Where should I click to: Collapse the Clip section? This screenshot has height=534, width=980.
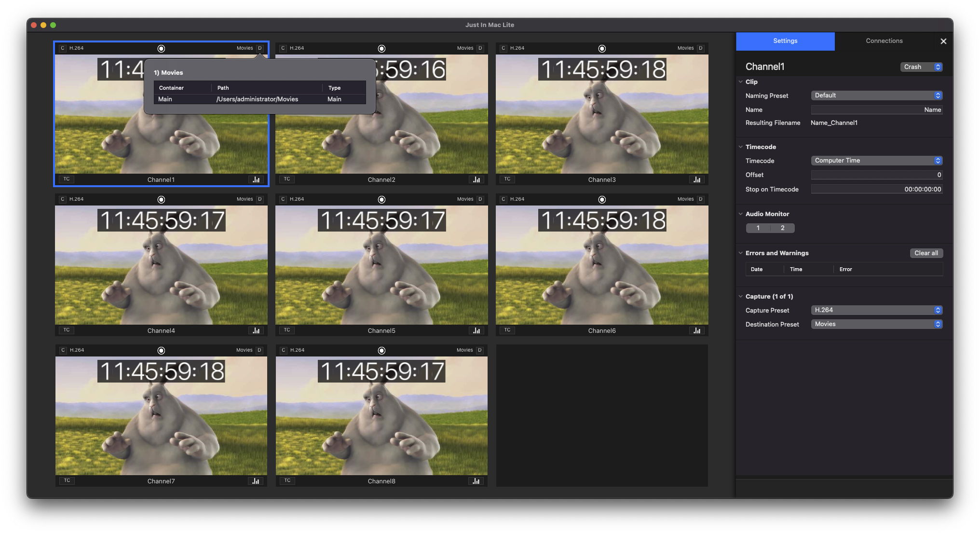(x=741, y=82)
